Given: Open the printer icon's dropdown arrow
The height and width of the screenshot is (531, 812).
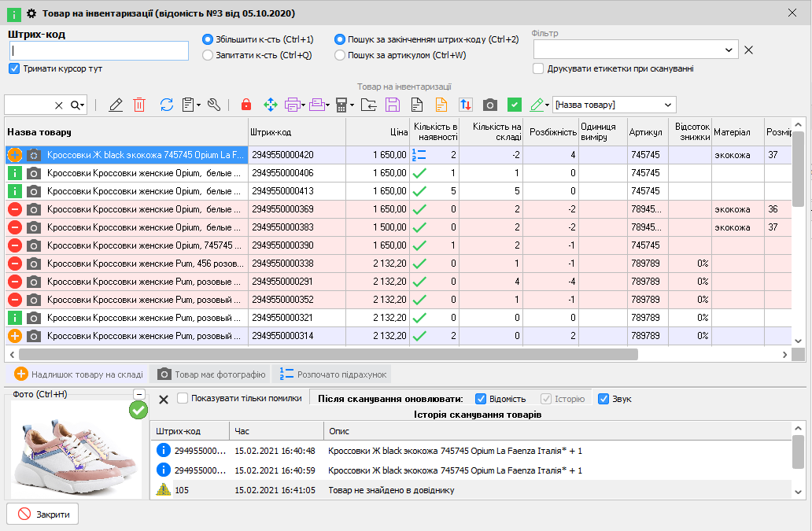Looking at the screenshot, I should 302,104.
